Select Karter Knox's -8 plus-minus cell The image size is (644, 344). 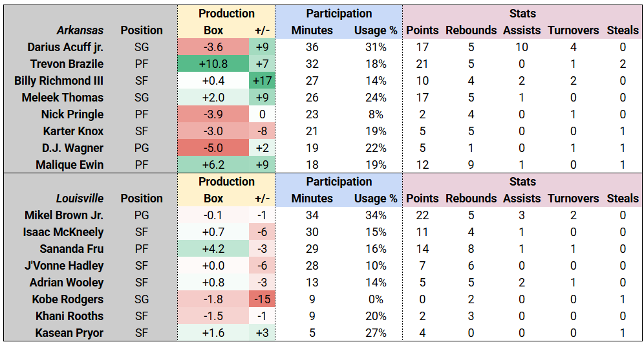[262, 131]
